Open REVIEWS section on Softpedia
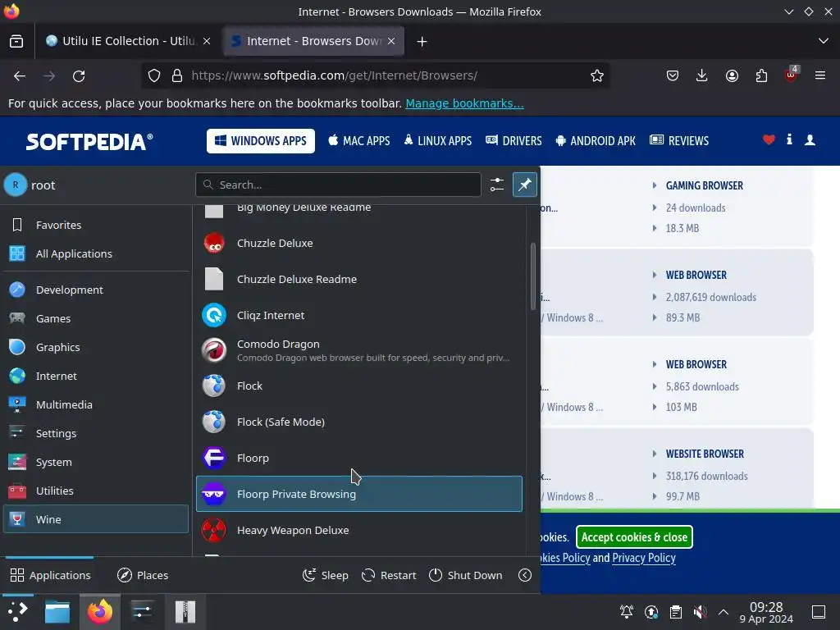Screen dimensions: 840x630 678,141
